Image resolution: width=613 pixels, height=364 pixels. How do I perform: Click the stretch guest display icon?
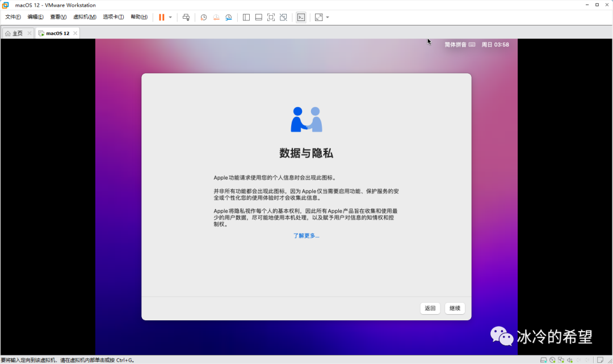click(319, 17)
